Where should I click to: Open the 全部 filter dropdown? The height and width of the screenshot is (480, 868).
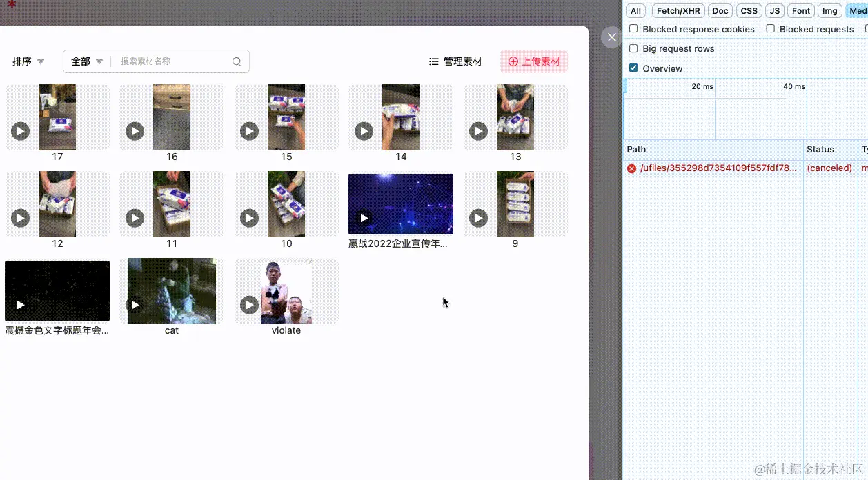pos(87,61)
